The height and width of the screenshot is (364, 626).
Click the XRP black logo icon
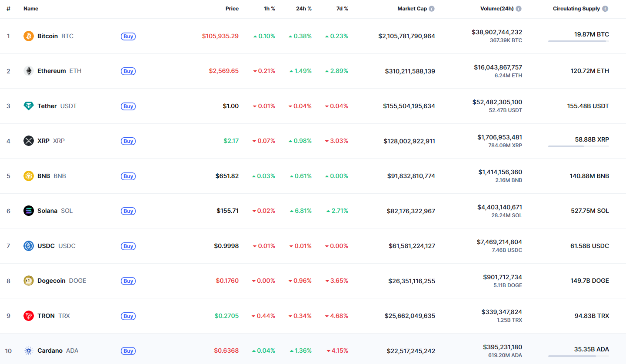28,141
